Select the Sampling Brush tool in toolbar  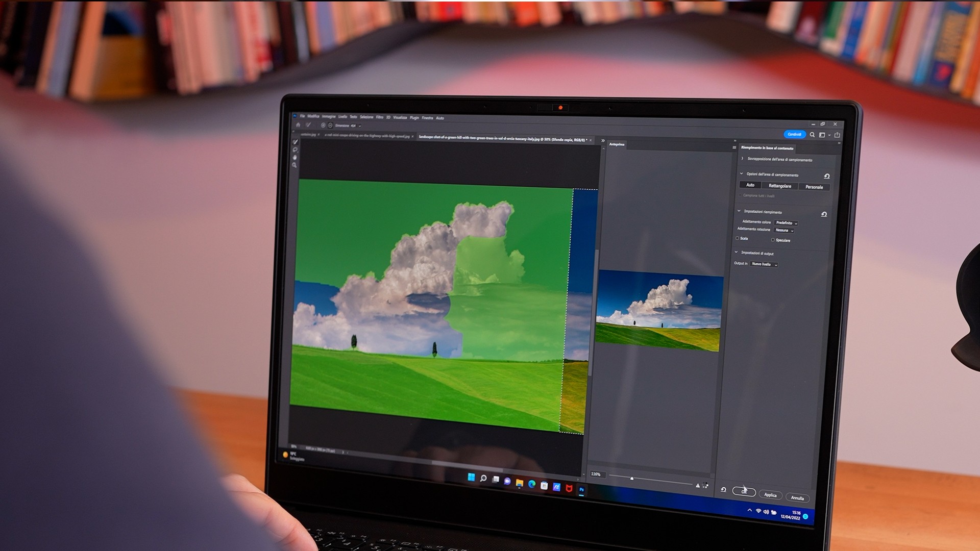pyautogui.click(x=295, y=142)
